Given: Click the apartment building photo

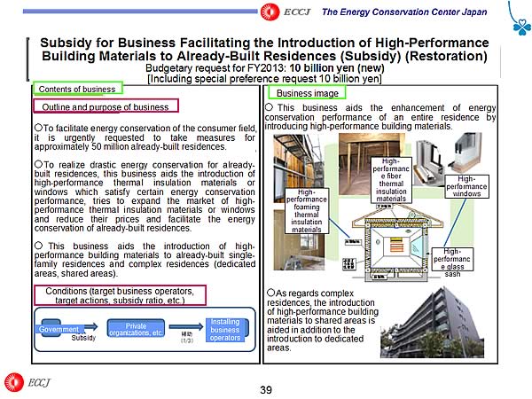Looking at the screenshot, I should [x=432, y=323].
